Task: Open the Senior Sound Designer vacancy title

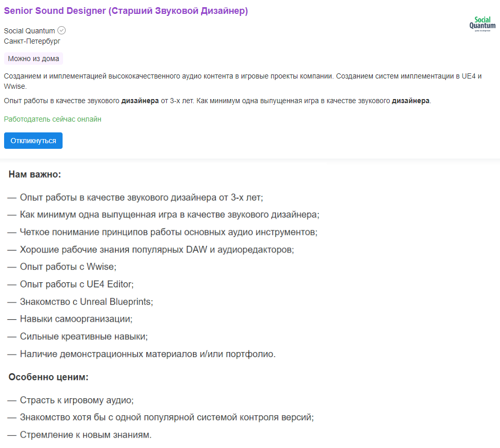Action: (x=126, y=11)
